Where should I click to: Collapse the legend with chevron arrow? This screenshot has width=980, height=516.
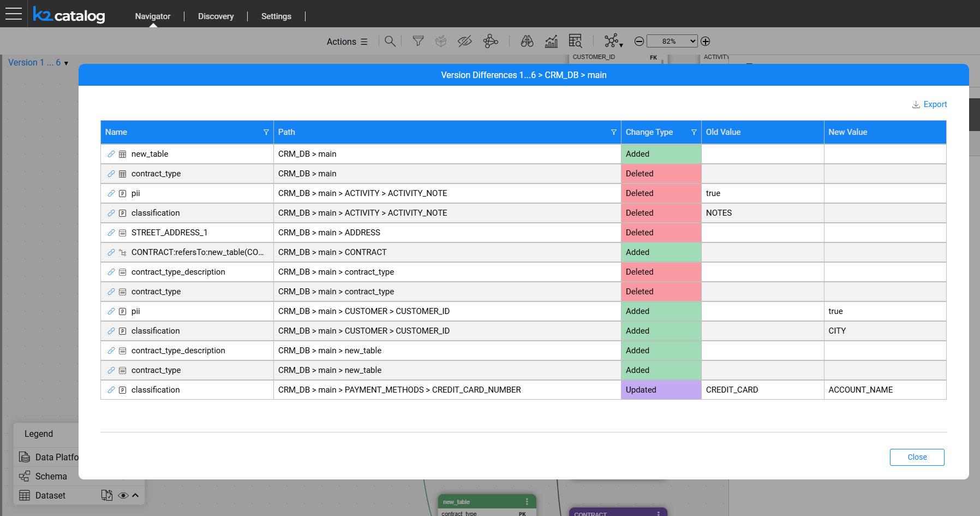click(x=135, y=495)
